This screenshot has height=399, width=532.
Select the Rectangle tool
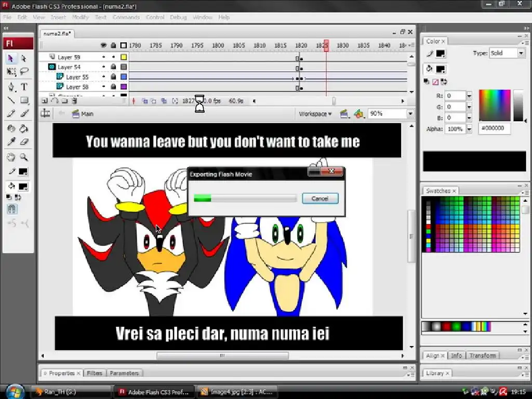coord(24,100)
